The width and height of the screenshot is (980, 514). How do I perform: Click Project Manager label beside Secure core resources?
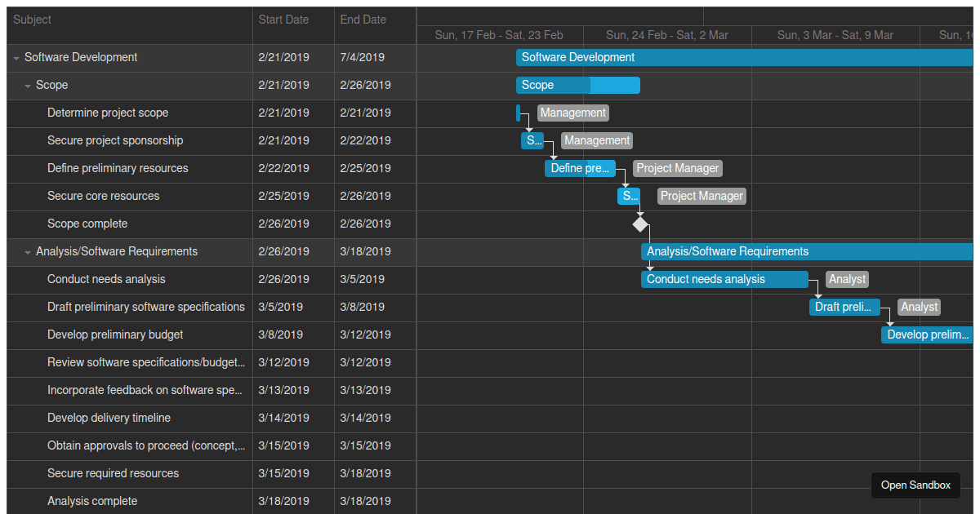point(702,196)
